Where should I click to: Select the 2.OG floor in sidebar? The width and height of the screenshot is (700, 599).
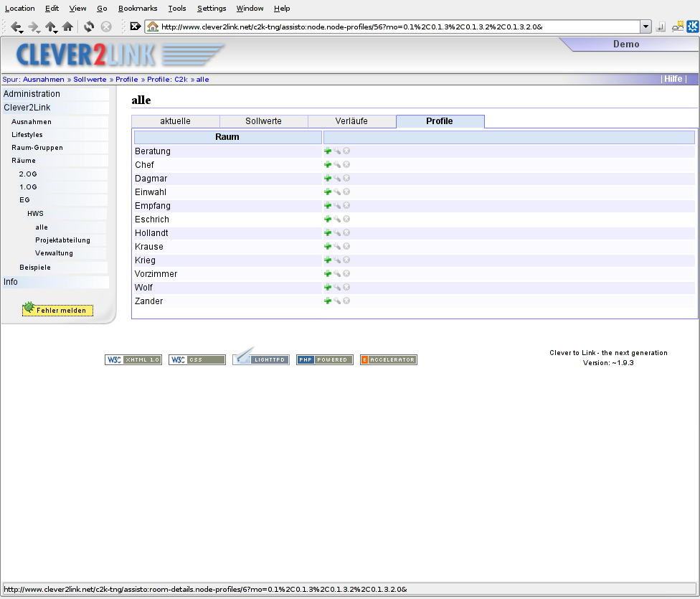28,174
